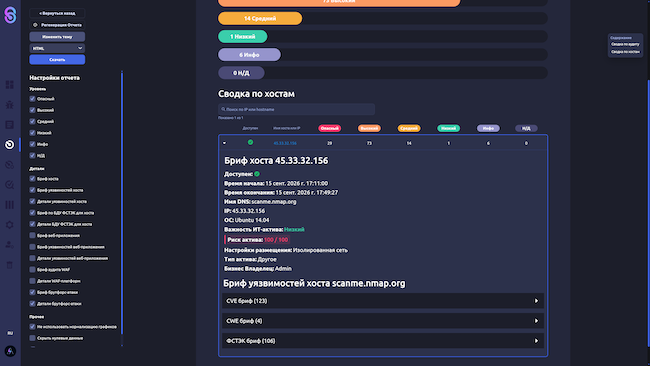Switch language via RU selector
This screenshot has width=650, height=366.
(10, 333)
